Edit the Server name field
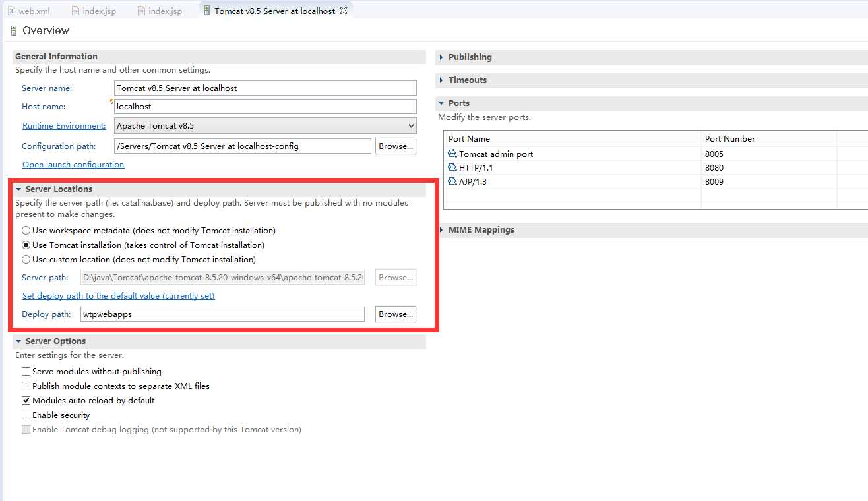 tap(265, 88)
